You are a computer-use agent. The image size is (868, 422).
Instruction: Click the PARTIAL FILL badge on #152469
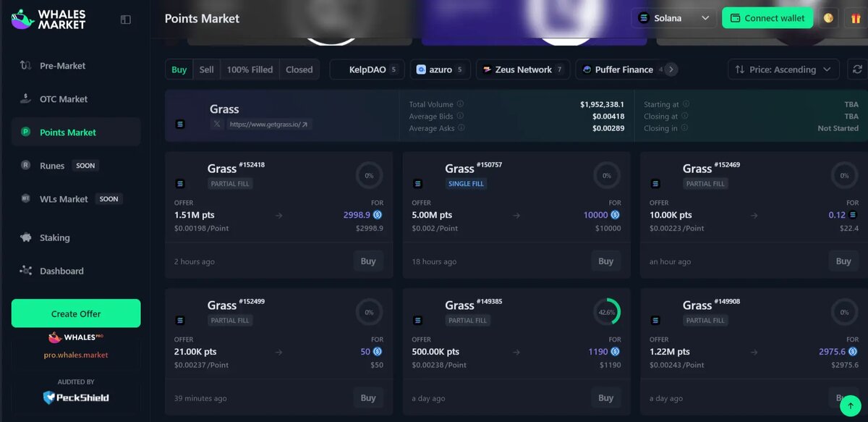[x=705, y=184]
